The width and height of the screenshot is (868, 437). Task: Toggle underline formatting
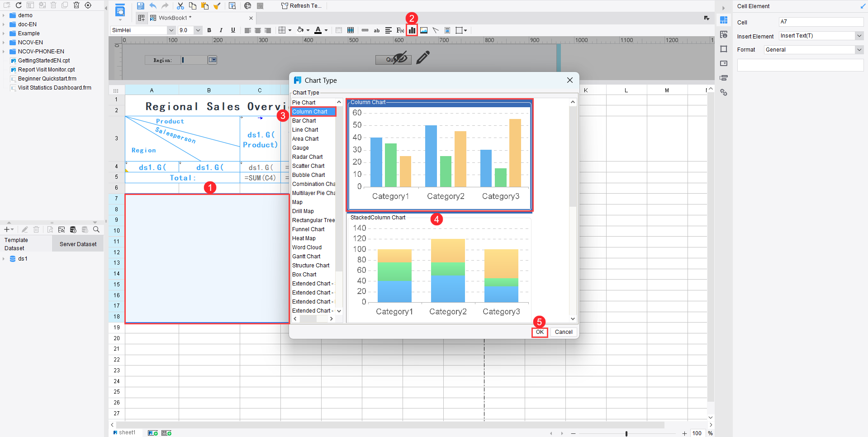233,30
